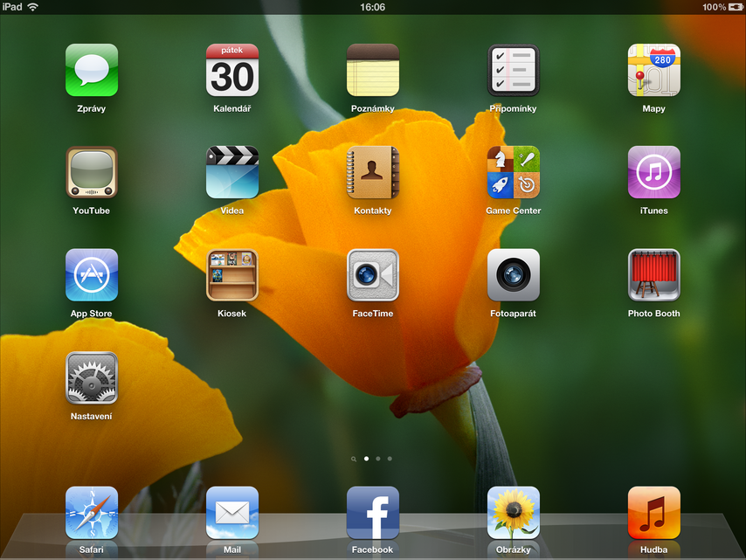Launch Photo Booth
The width and height of the screenshot is (746, 560).
tap(653, 275)
